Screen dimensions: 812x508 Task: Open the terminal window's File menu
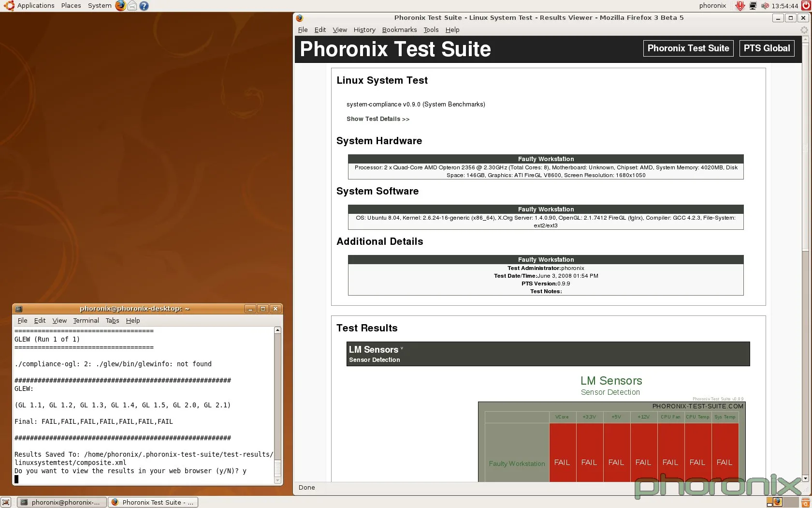[22, 321]
